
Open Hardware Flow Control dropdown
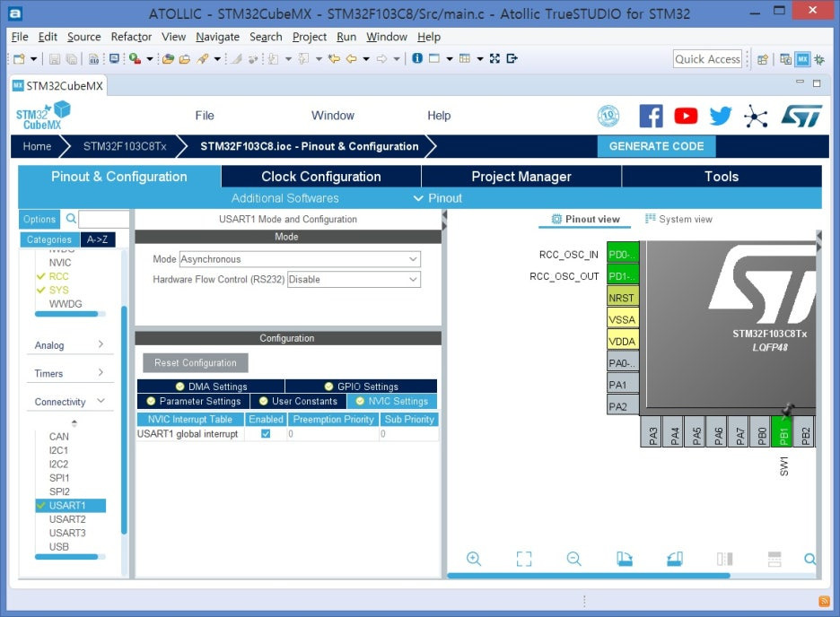click(354, 279)
